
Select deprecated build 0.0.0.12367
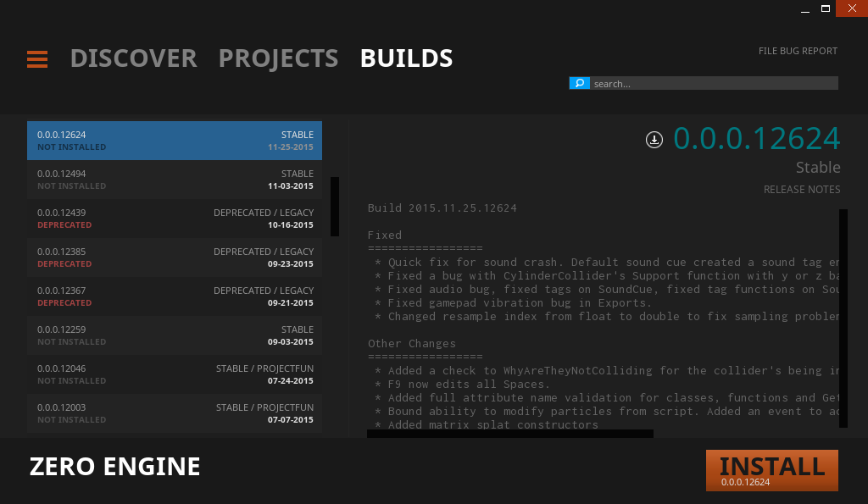pyautogui.click(x=175, y=296)
